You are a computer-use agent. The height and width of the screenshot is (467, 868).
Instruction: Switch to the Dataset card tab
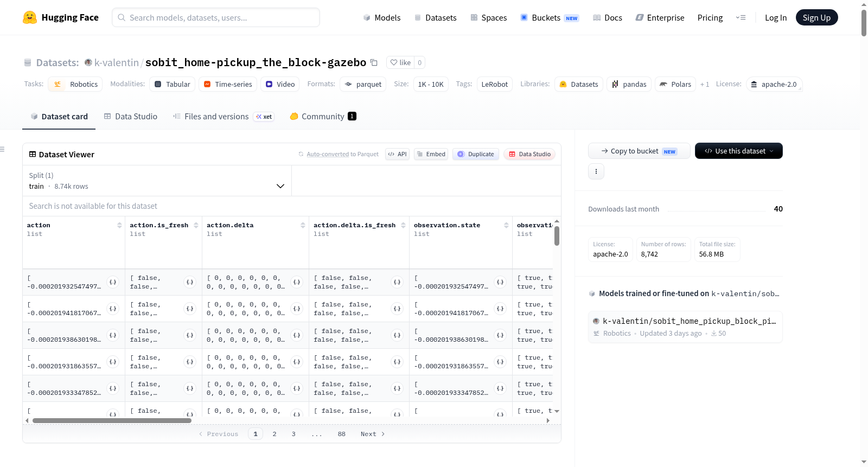tap(59, 116)
